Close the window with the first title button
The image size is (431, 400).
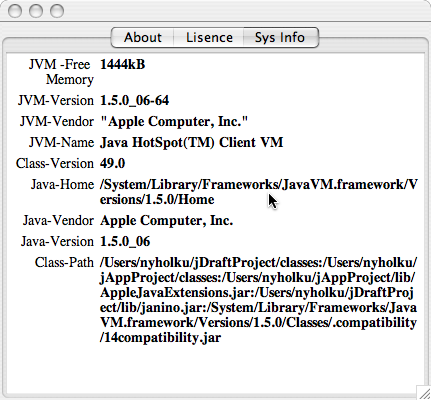15,11
